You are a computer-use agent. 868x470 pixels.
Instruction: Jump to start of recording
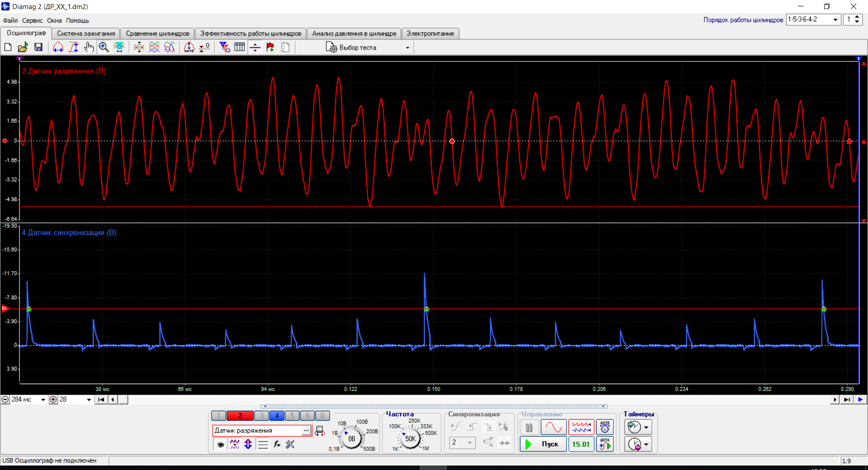(101, 399)
